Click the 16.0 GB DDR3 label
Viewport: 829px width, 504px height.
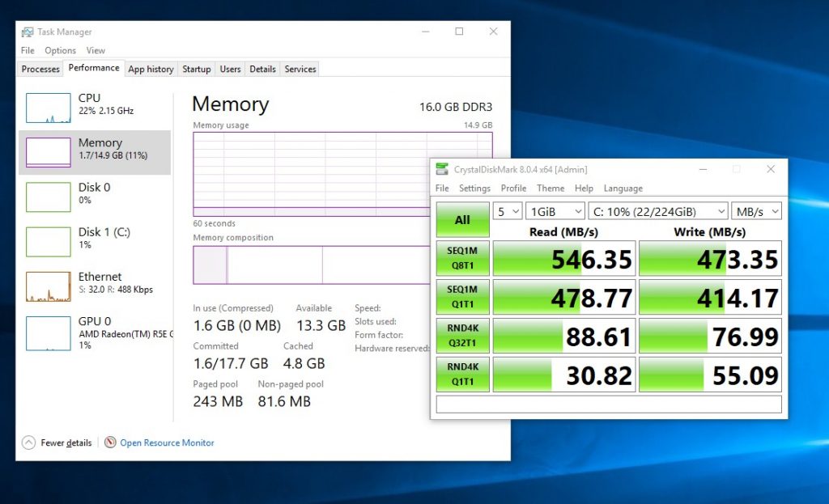[456, 107]
